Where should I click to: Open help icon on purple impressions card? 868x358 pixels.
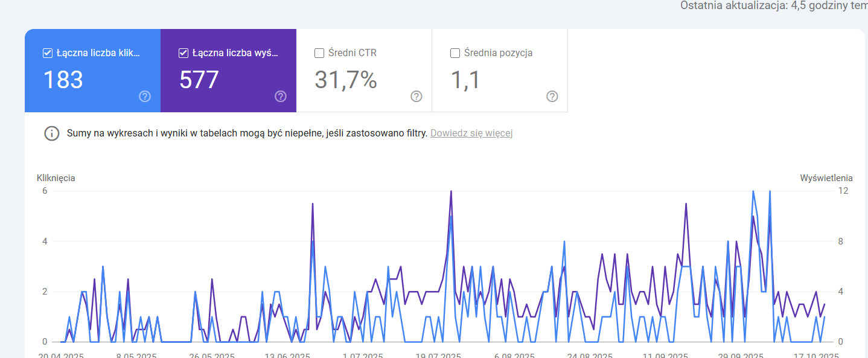coord(281,97)
